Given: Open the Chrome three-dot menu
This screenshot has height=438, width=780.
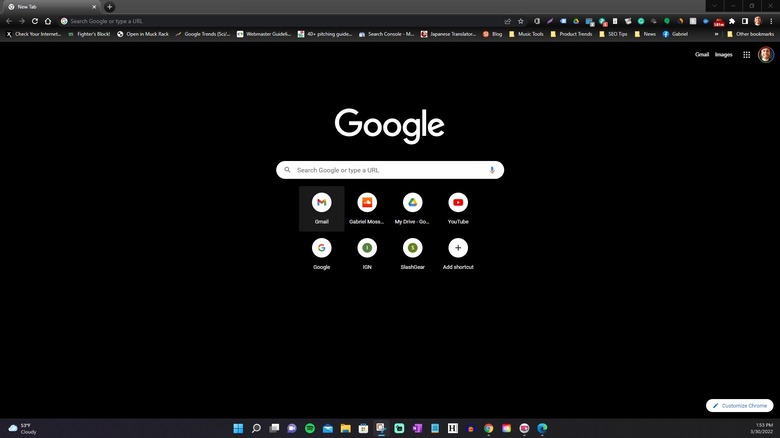Looking at the screenshot, I should coord(771,21).
